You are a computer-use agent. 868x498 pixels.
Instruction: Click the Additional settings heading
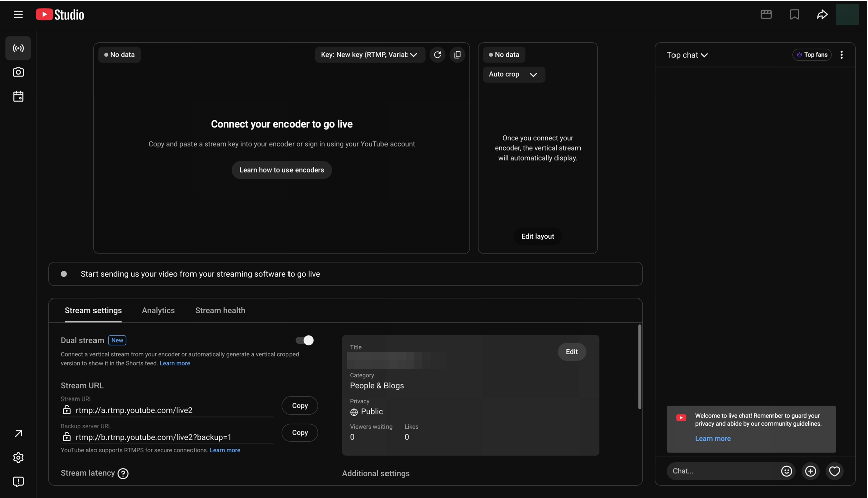(375, 474)
